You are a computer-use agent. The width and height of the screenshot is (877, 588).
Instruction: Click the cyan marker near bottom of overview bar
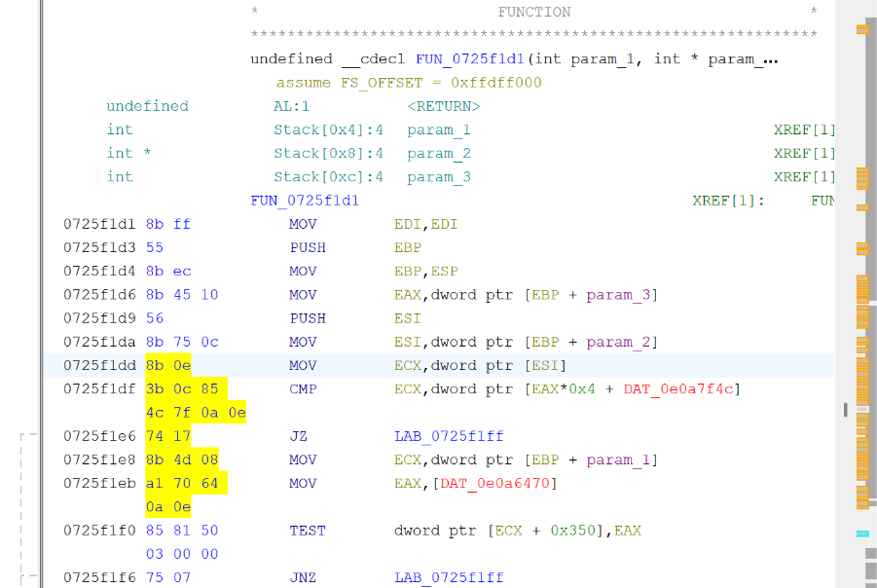click(x=860, y=533)
